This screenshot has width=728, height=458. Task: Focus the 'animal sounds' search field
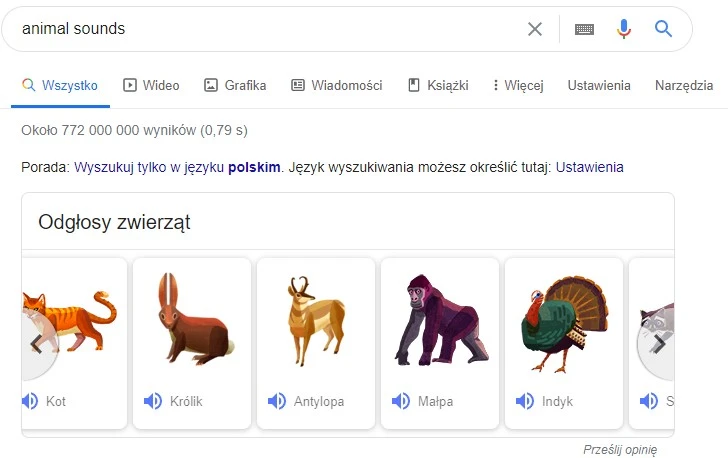[x=260, y=29]
